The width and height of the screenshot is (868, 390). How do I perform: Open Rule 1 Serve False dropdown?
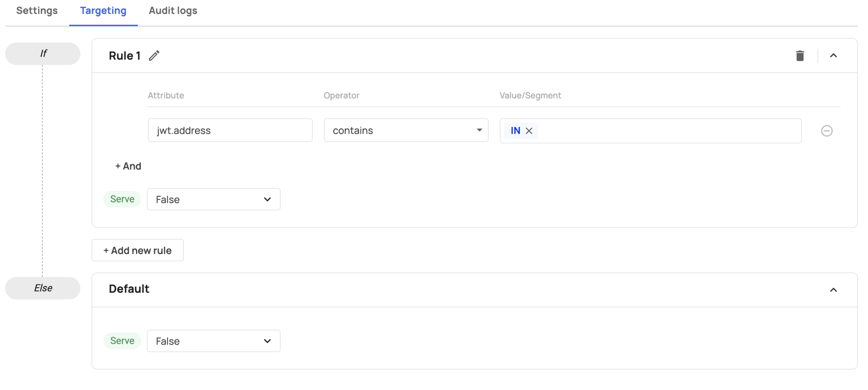point(213,199)
